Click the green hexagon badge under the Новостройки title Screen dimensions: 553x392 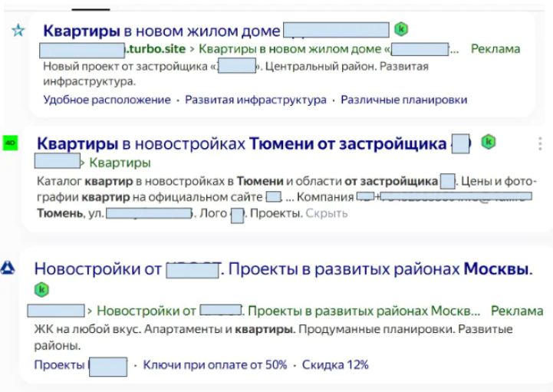point(43,290)
